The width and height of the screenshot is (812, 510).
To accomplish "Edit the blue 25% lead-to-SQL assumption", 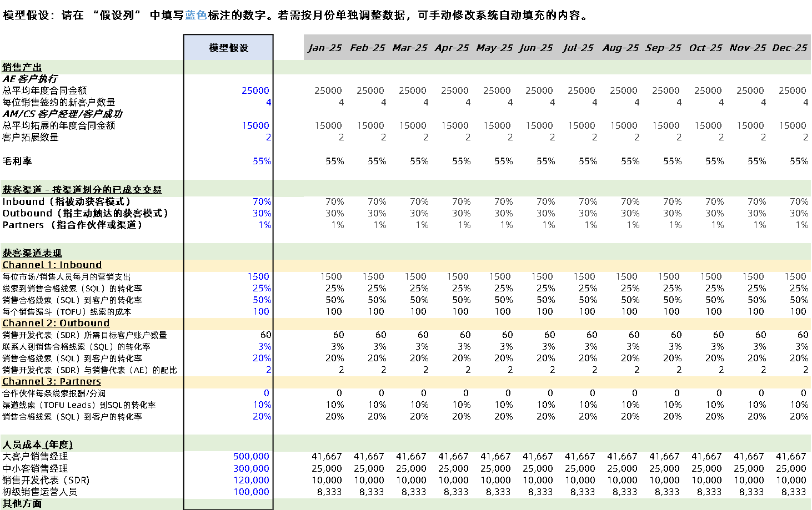I will click(262, 288).
